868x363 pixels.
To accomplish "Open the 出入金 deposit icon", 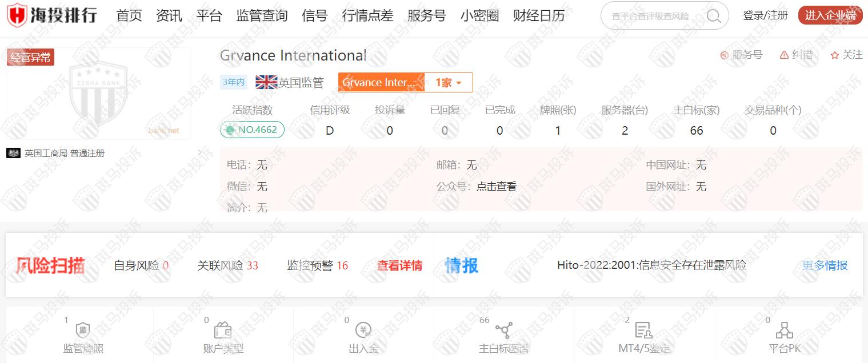I will pos(363,330).
